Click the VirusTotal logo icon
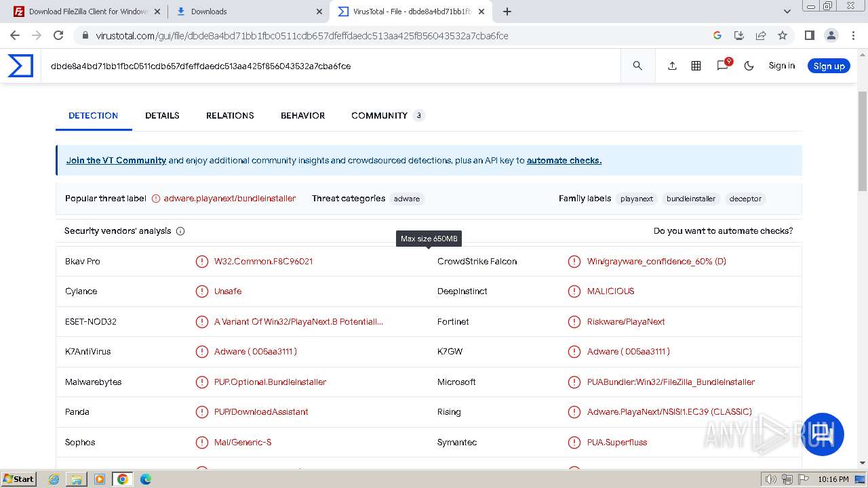Viewport: 868px width, 488px height. point(20,66)
